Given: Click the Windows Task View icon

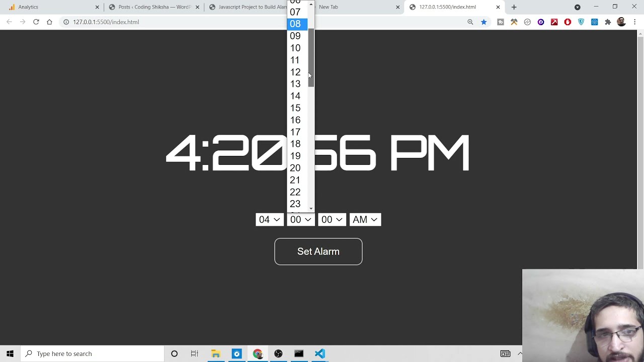Looking at the screenshot, I should [x=195, y=354].
